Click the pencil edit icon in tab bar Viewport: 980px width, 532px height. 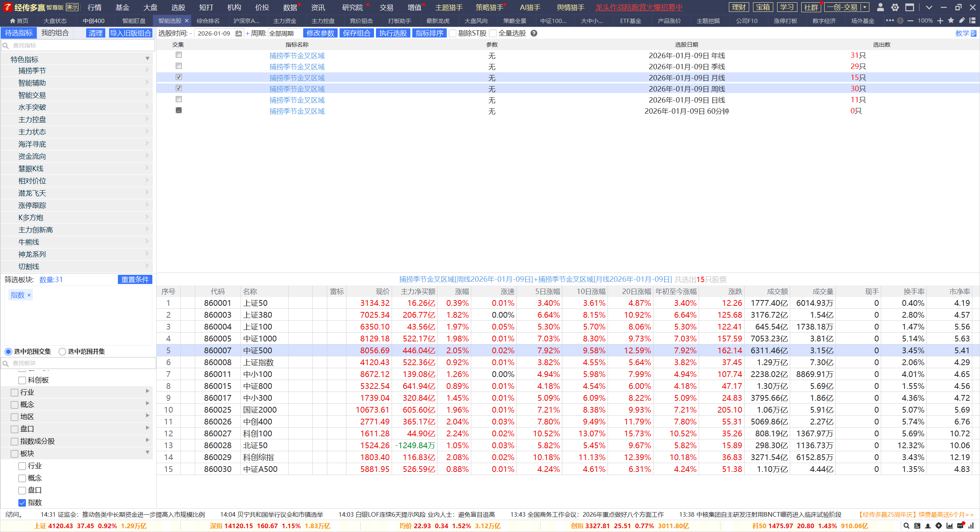point(962,21)
